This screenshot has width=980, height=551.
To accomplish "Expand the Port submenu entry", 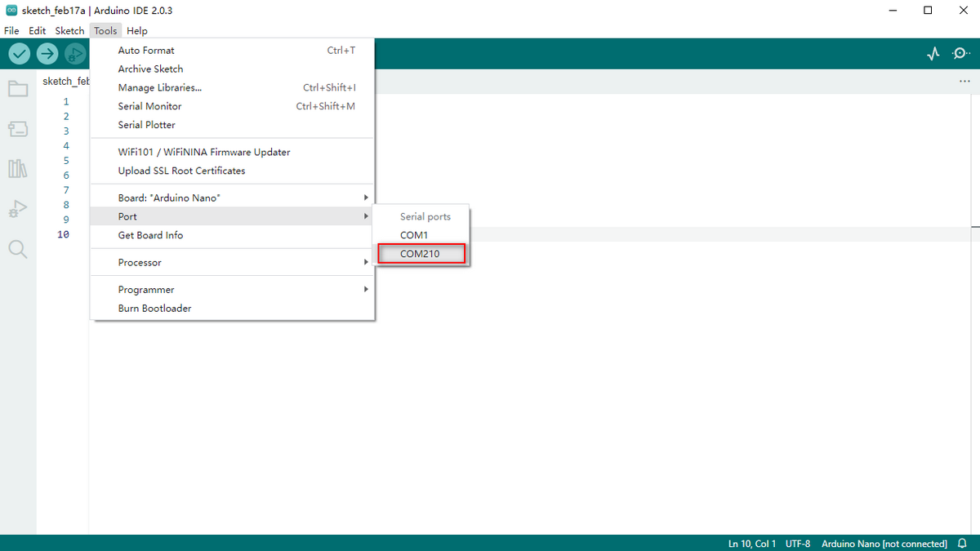I will click(233, 216).
